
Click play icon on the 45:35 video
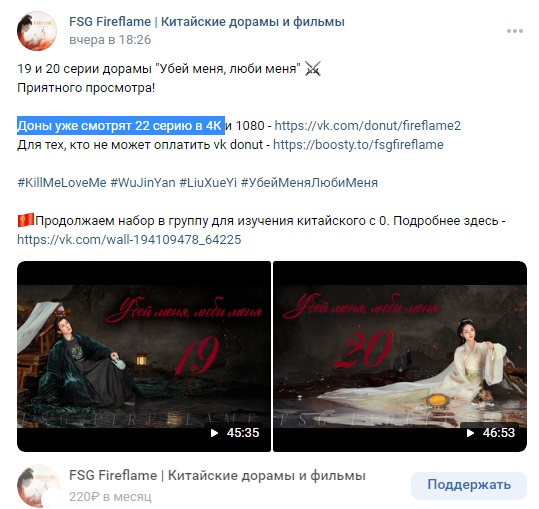[x=214, y=433]
